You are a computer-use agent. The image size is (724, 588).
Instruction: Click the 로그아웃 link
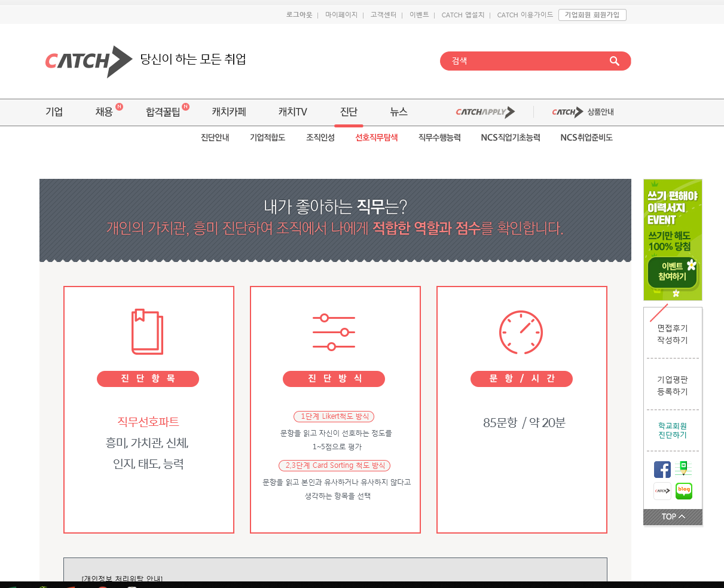(x=299, y=15)
